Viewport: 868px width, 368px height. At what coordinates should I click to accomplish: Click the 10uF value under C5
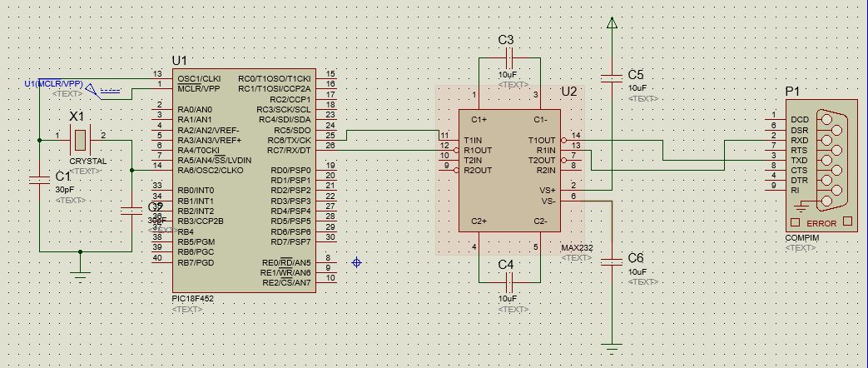click(x=637, y=88)
